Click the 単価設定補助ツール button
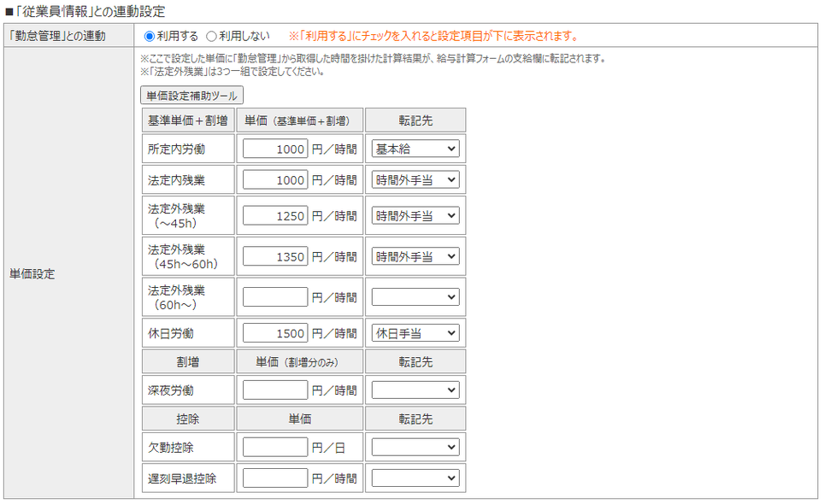The height and width of the screenshot is (504, 824). (192, 96)
